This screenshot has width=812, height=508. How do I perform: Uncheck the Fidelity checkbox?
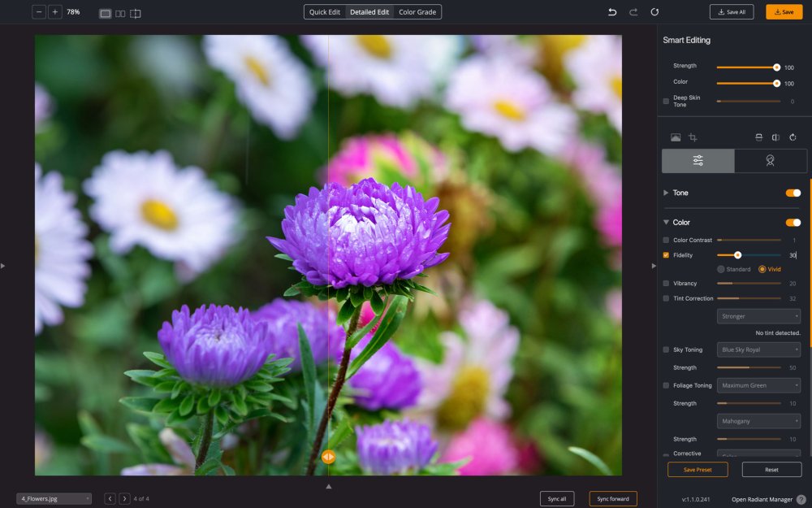(x=666, y=255)
